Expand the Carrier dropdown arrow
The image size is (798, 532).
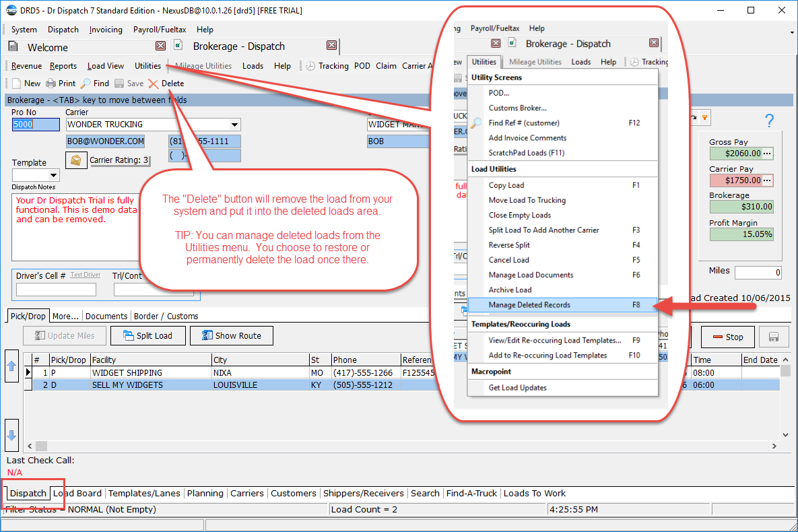click(234, 125)
